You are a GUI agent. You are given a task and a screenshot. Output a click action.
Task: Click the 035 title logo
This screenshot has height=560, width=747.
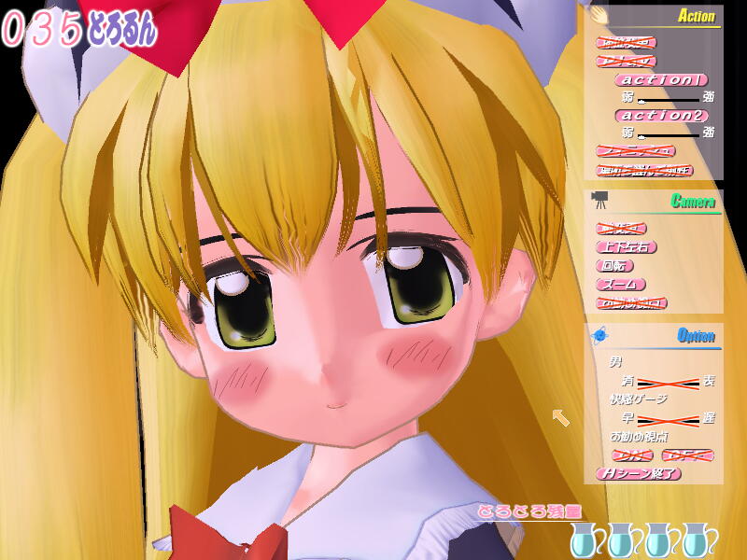click(78, 30)
